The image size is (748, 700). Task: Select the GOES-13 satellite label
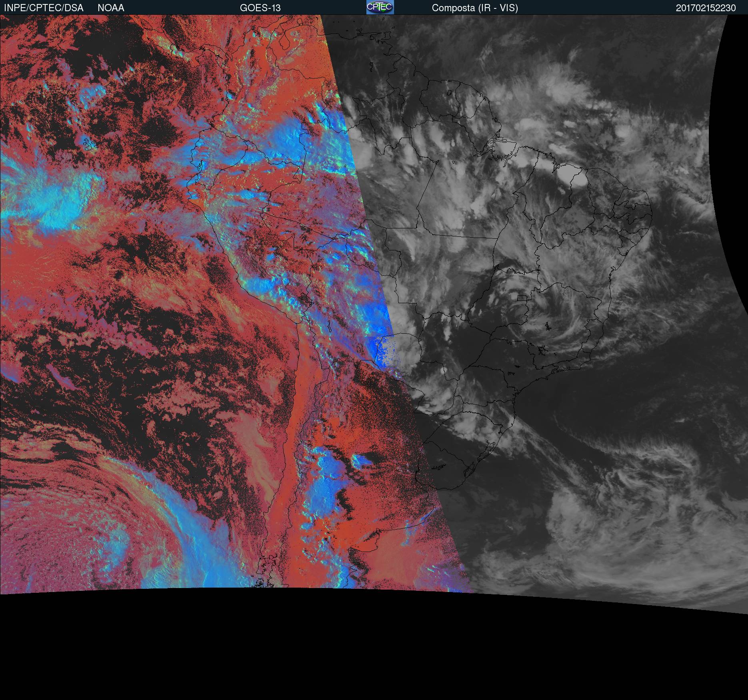click(x=260, y=8)
